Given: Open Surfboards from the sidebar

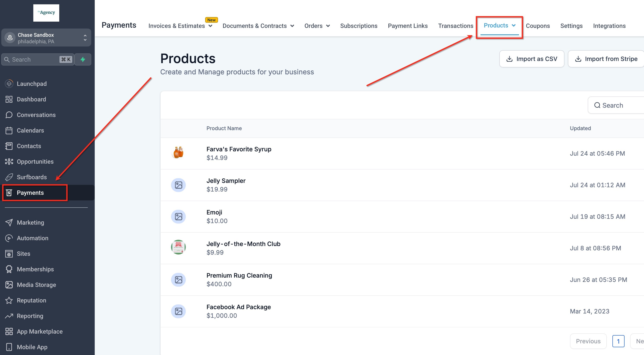Looking at the screenshot, I should [32, 177].
